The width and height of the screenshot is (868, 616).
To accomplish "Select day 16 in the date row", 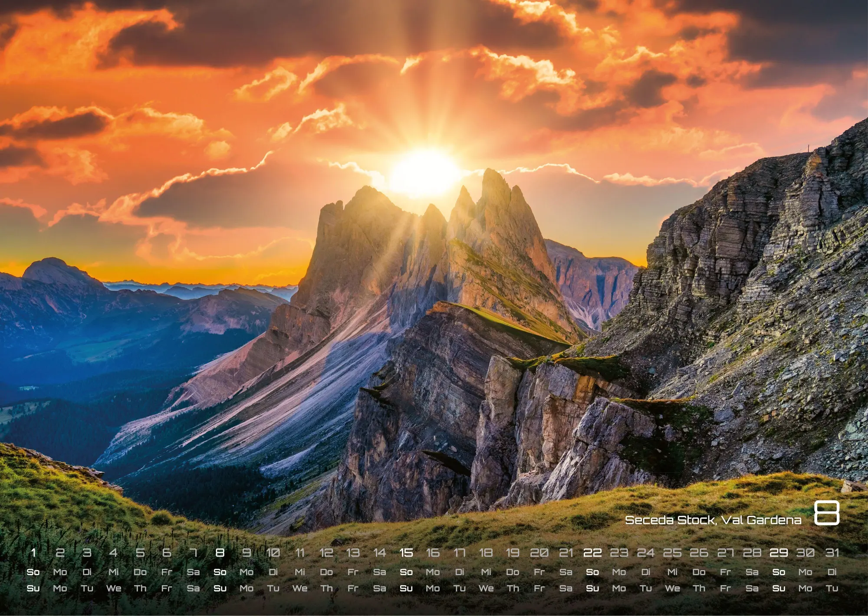I will point(433,553).
